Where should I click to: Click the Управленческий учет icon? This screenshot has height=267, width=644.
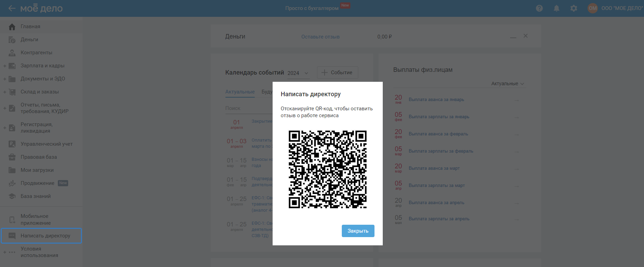[12, 144]
